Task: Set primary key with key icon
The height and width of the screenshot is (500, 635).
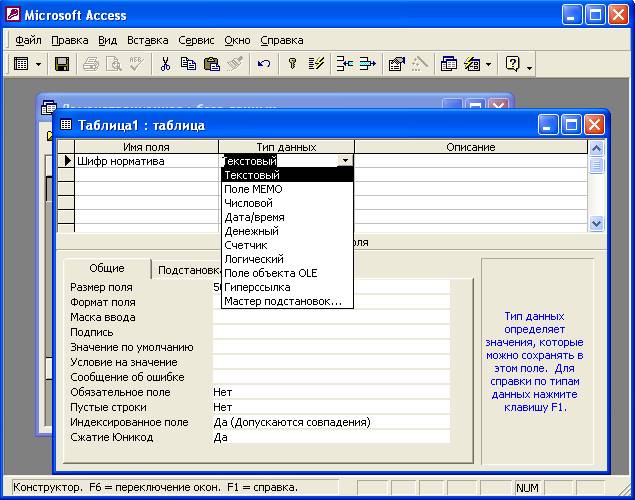Action: pos(293,64)
